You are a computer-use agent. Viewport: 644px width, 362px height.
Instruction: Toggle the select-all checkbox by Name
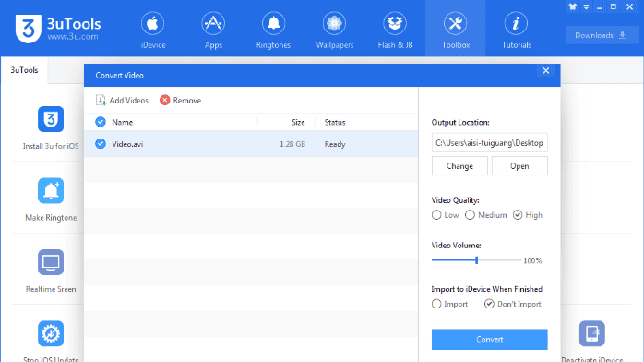click(101, 122)
